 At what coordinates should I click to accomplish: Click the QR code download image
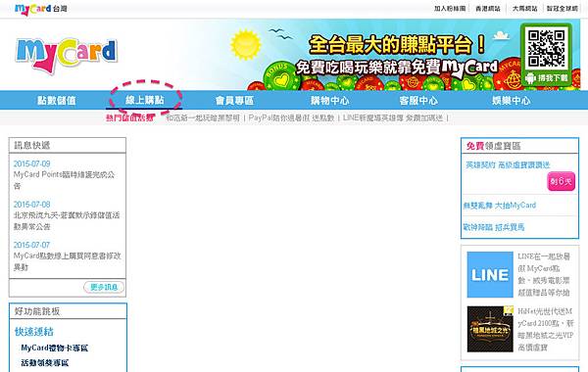click(546, 48)
